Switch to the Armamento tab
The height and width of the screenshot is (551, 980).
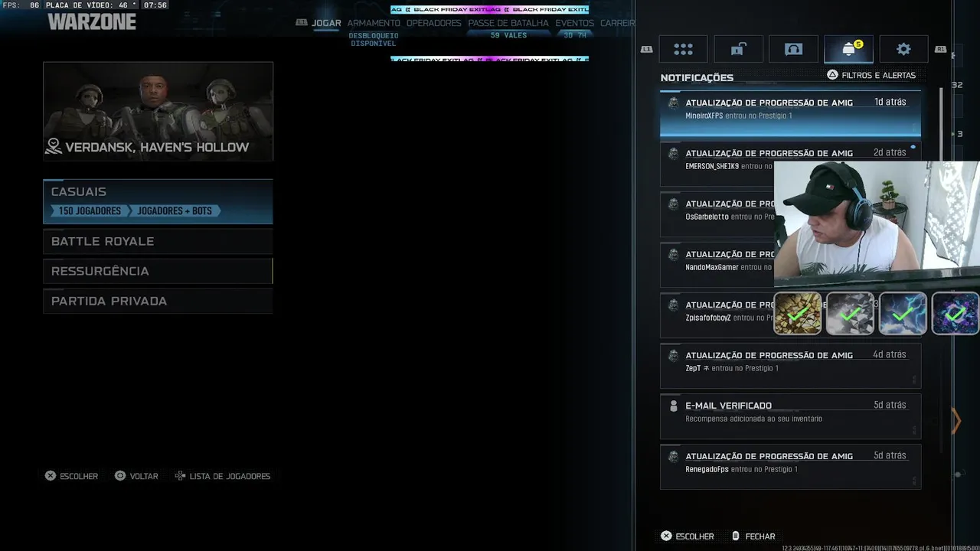click(x=374, y=23)
